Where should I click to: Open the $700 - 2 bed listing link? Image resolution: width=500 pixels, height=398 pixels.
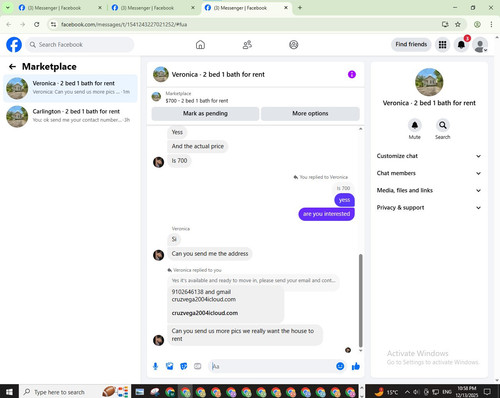click(x=197, y=101)
